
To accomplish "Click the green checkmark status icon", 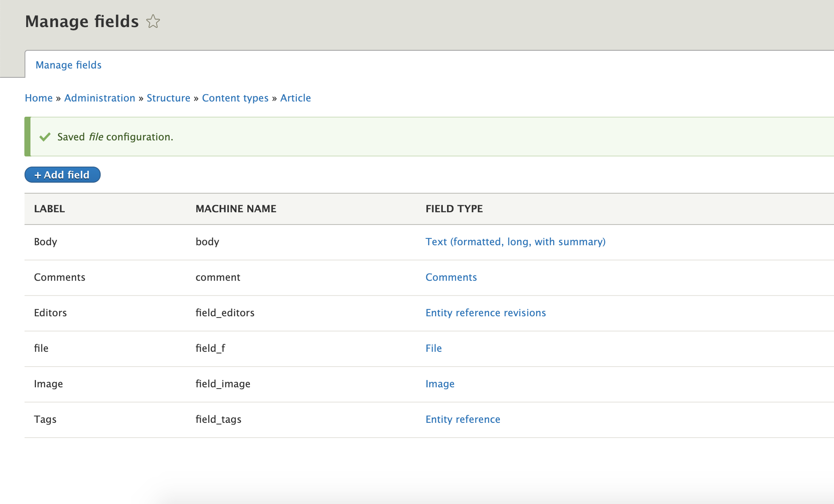I will [x=45, y=137].
